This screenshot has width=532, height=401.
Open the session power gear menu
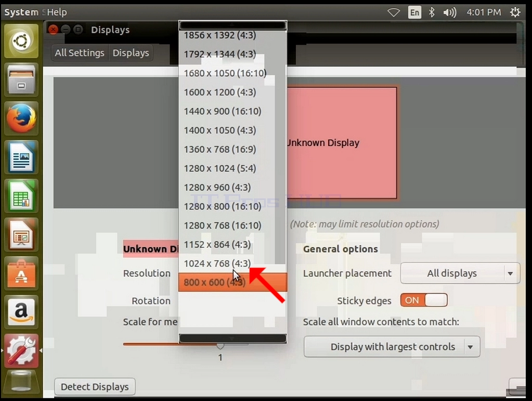click(515, 12)
